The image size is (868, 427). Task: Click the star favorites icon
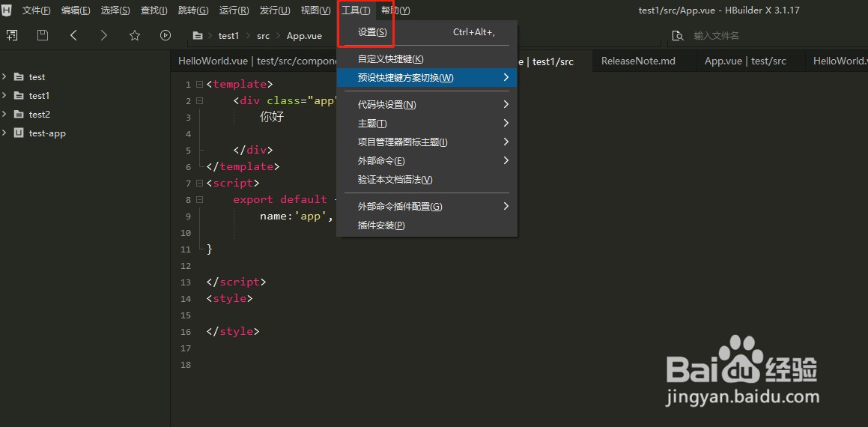pyautogui.click(x=135, y=35)
